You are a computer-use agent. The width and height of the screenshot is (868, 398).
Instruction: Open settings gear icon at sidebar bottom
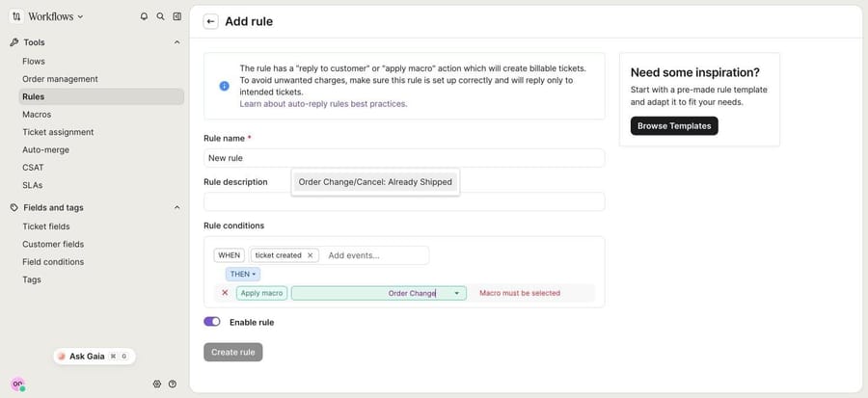[156, 384]
